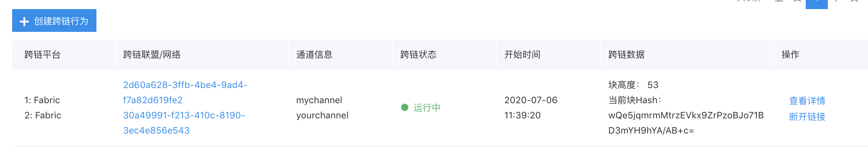Select the 跨链数据 column header
Viewport: 868px width, 151px height.
pos(627,55)
